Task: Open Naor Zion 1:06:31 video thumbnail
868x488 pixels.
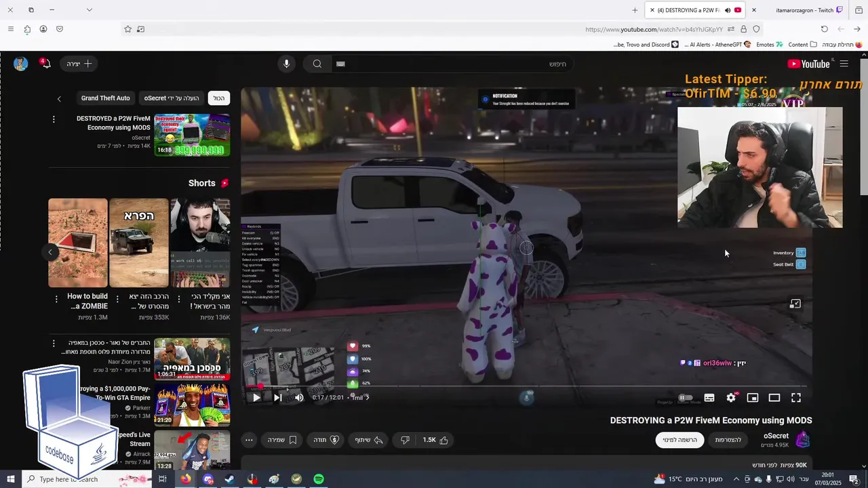Action: point(192,359)
